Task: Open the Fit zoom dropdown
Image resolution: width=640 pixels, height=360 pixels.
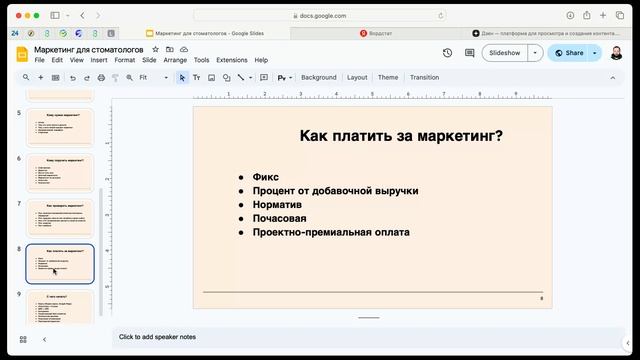Action: pyautogui.click(x=153, y=78)
